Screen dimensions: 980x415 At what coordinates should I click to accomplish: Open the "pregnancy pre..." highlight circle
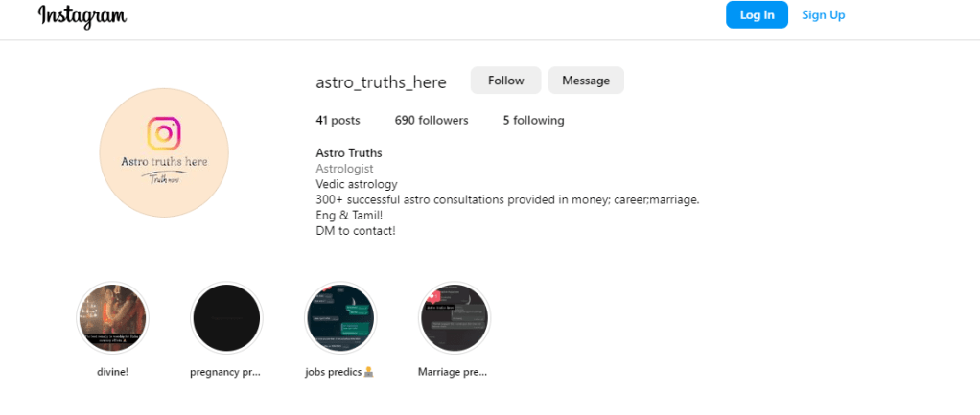226,318
